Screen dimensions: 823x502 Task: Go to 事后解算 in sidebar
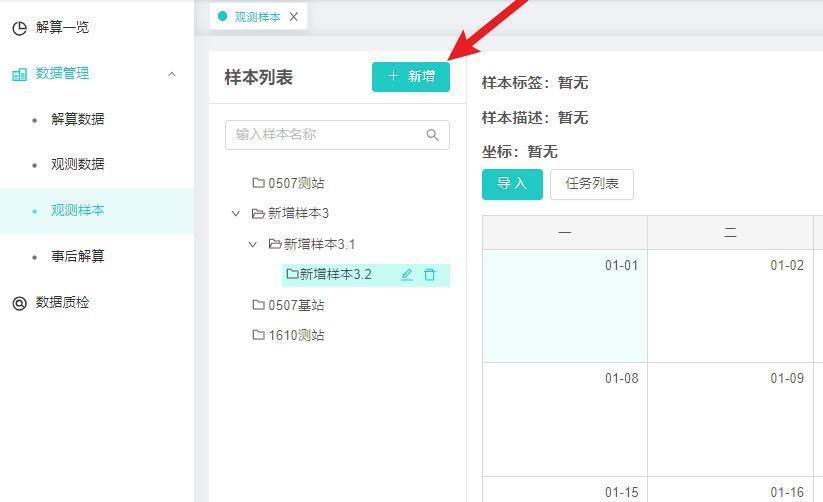pos(78,256)
